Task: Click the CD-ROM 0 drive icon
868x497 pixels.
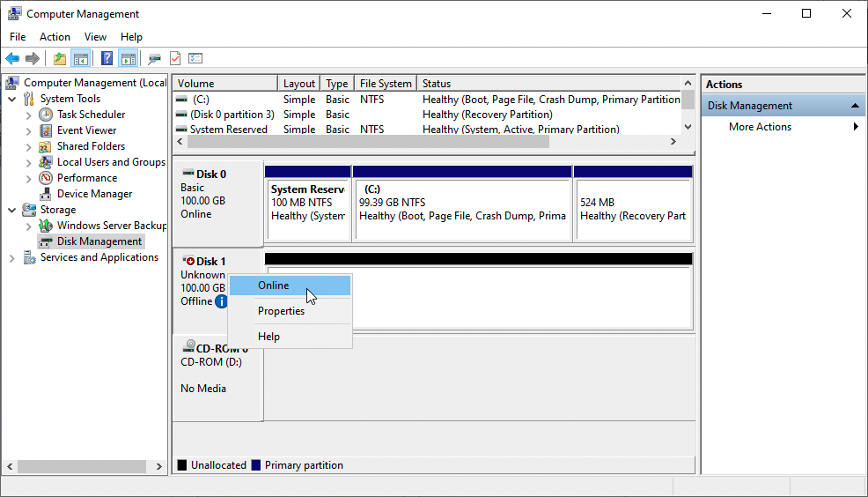Action: [188, 346]
